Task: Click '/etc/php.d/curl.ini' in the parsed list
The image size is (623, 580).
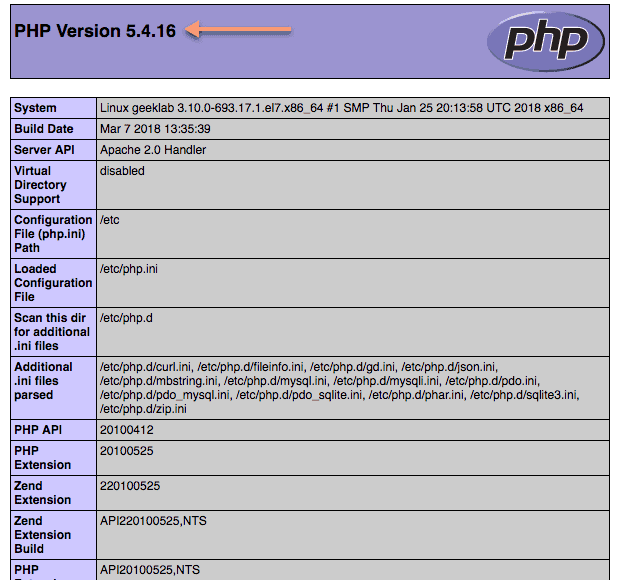Action: [x=145, y=367]
